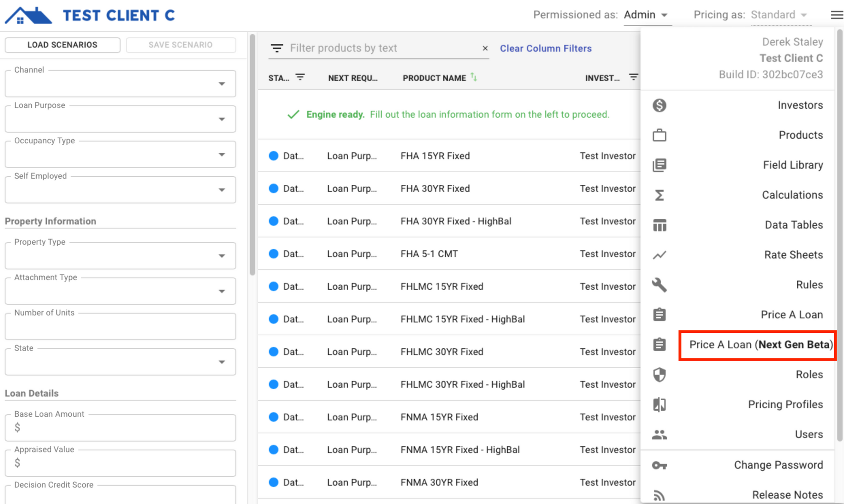844x504 pixels.
Task: Click the blue status dot for FHA 15YR Fixed
Action: click(x=273, y=156)
